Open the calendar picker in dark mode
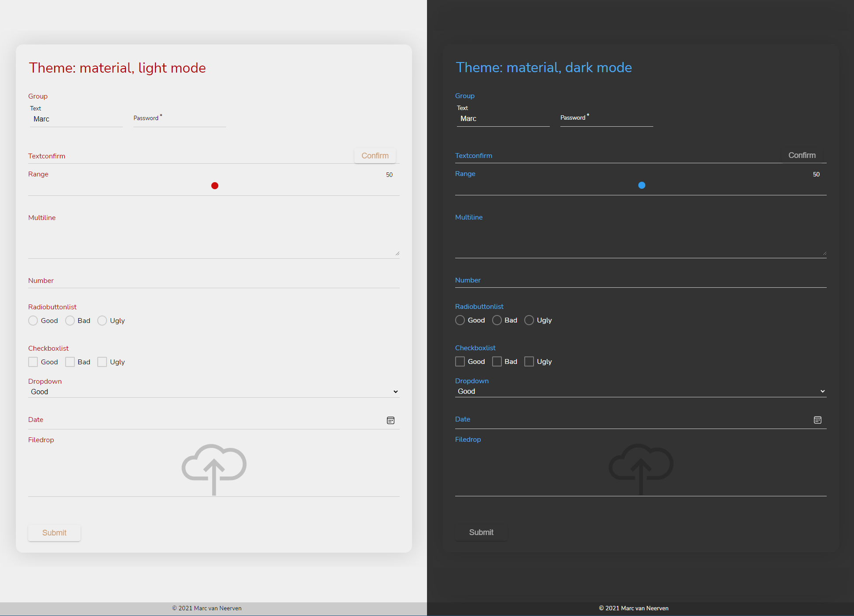 [817, 420]
